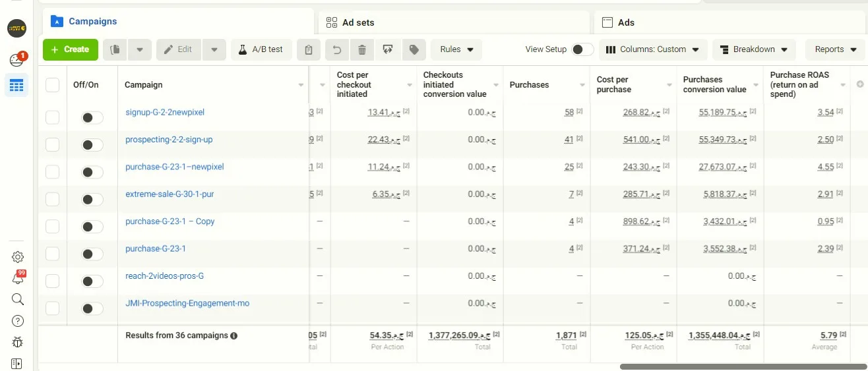Toggle on purchase-G-23-1–newpixel campaign switch

[x=92, y=172]
